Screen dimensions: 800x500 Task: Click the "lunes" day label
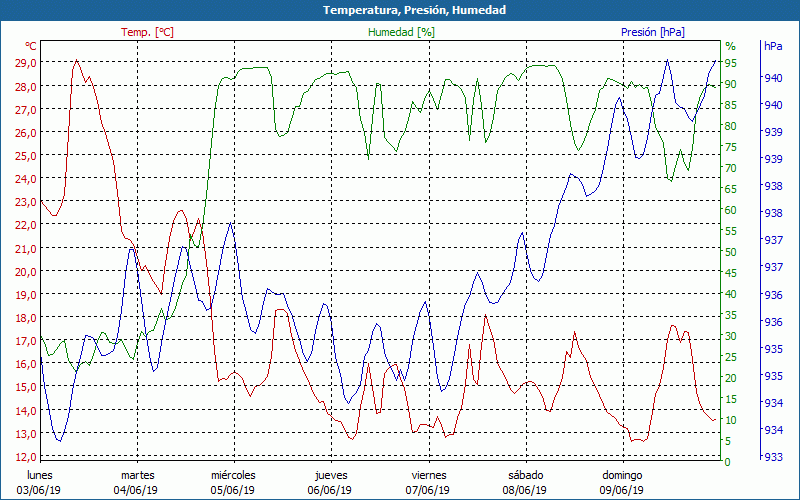click(x=40, y=475)
